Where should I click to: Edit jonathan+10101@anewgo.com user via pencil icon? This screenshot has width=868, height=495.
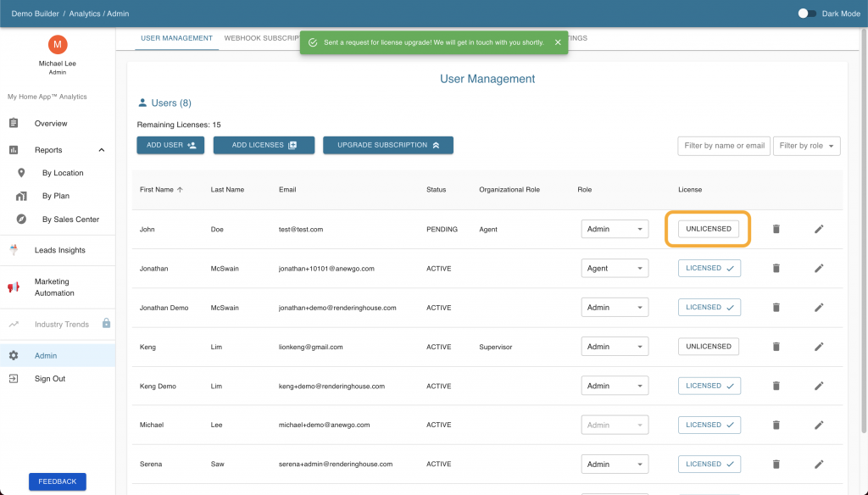pos(819,268)
